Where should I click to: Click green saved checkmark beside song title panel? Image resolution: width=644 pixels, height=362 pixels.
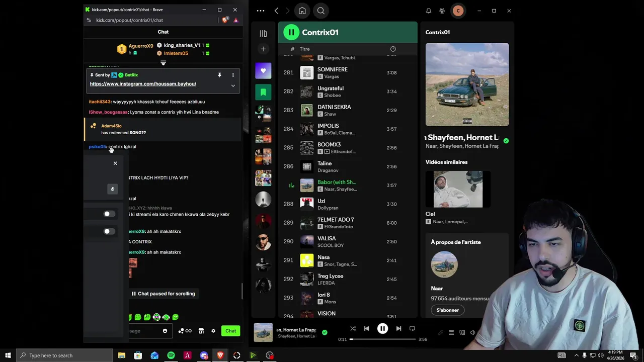click(x=506, y=141)
